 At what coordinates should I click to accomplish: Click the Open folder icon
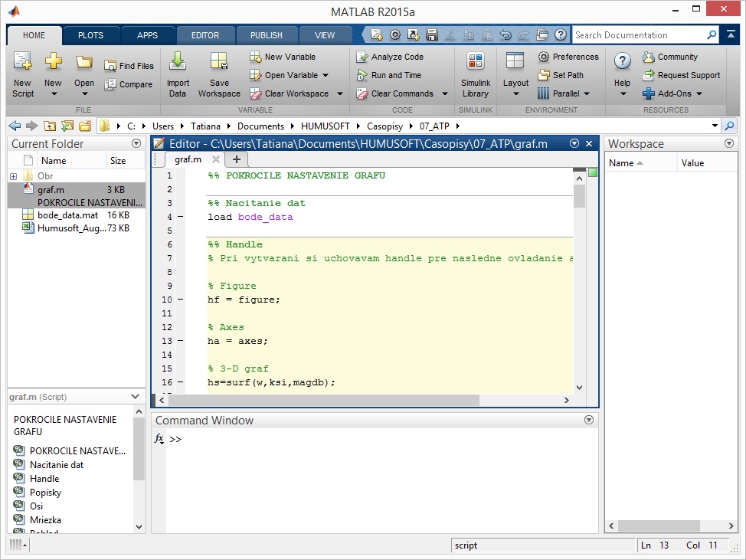point(84,62)
